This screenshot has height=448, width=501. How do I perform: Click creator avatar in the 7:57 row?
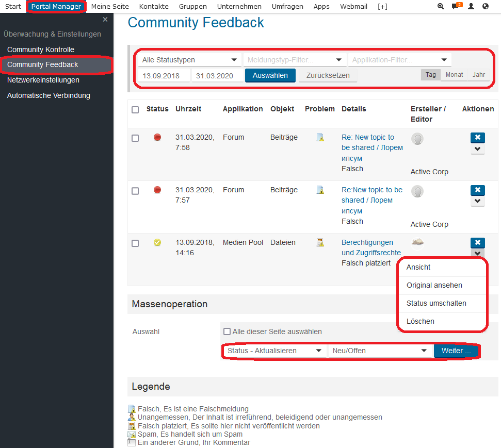click(417, 192)
